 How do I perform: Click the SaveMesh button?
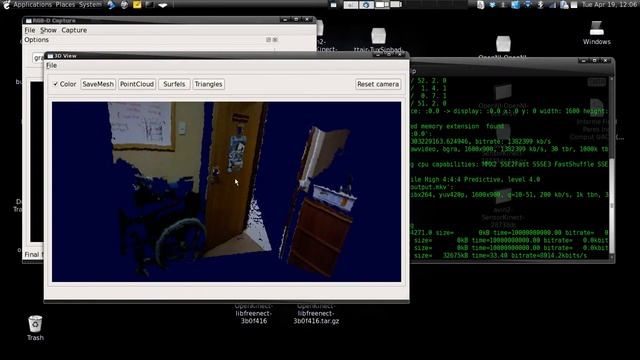tap(98, 84)
